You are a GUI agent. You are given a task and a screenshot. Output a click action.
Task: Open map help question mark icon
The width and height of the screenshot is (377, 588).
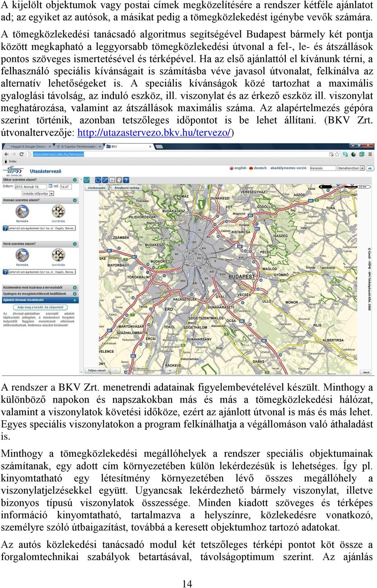(x=126, y=180)
